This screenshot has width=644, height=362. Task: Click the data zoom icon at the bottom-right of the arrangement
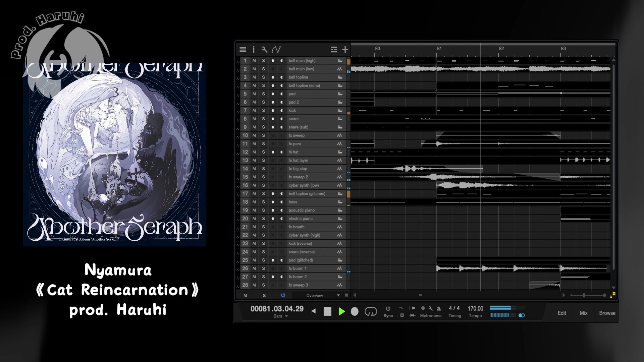coord(613,295)
